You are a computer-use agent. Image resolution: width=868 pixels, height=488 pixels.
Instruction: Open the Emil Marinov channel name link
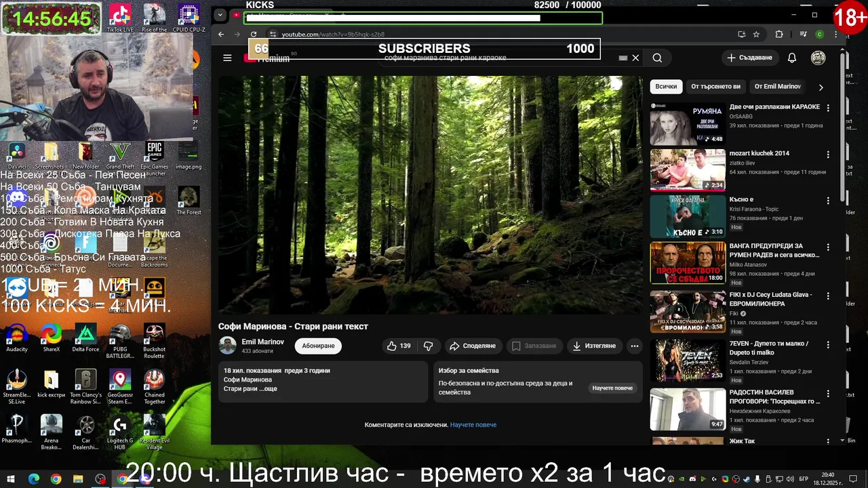click(x=262, y=342)
